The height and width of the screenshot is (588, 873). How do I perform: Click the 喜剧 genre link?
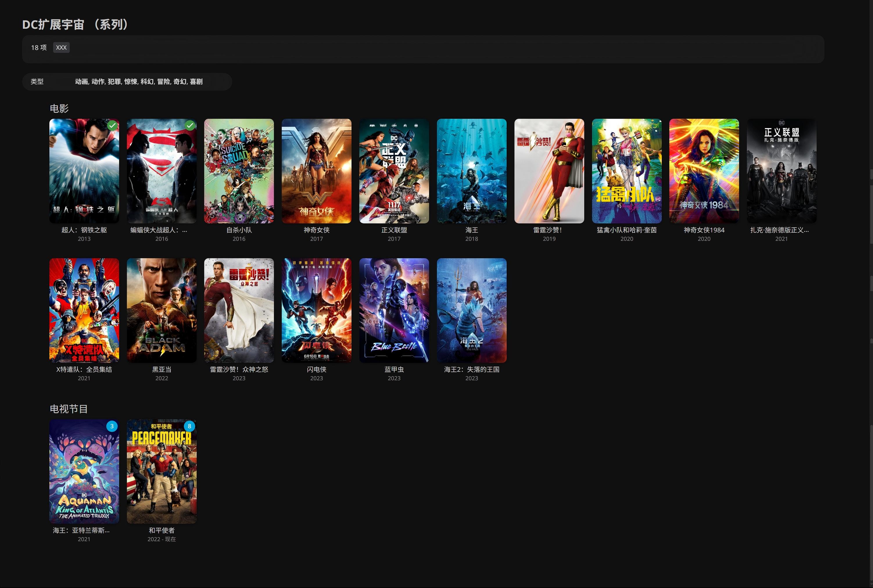pos(196,81)
